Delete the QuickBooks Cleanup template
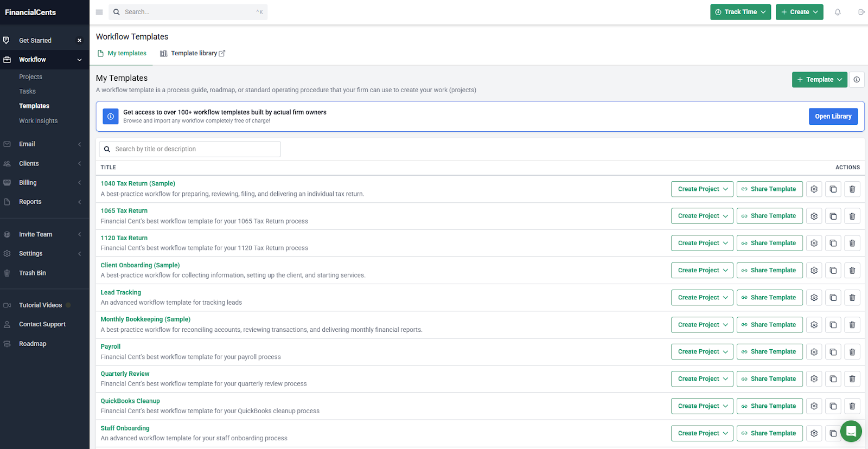Image resolution: width=868 pixels, height=449 pixels. click(x=852, y=406)
